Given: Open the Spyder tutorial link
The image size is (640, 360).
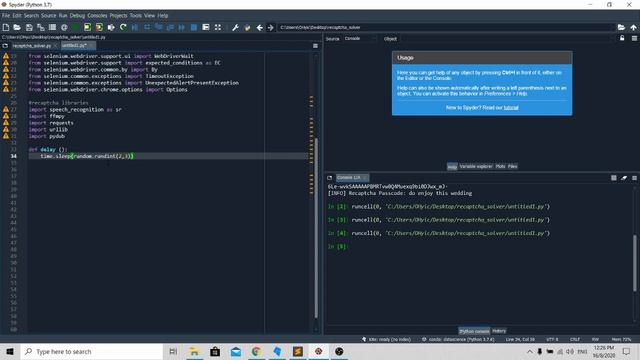Looking at the screenshot, I should point(511,108).
